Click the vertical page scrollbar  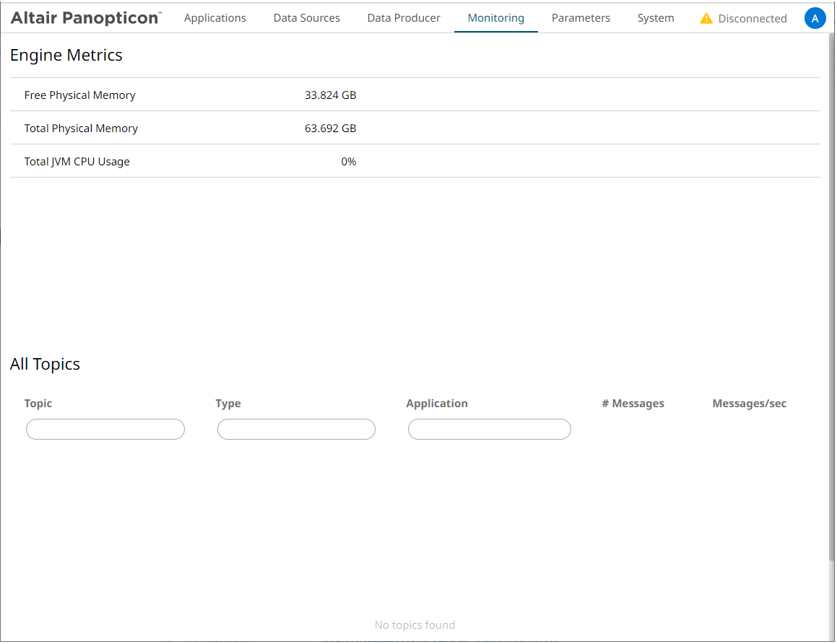[831, 289]
